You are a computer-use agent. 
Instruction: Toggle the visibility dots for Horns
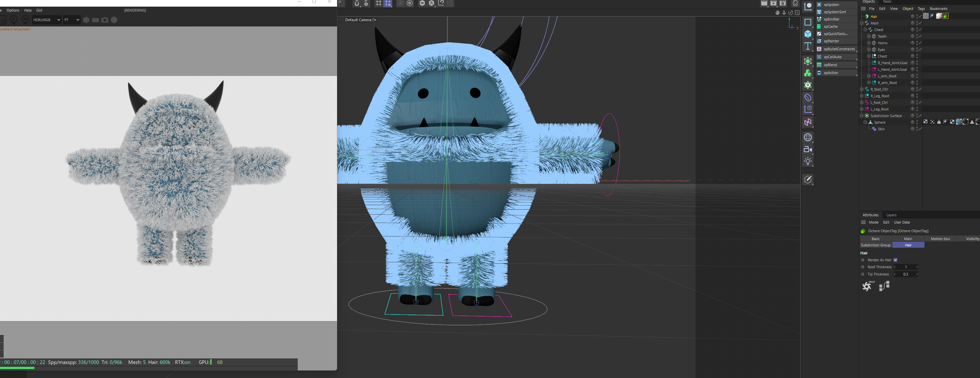[917, 43]
